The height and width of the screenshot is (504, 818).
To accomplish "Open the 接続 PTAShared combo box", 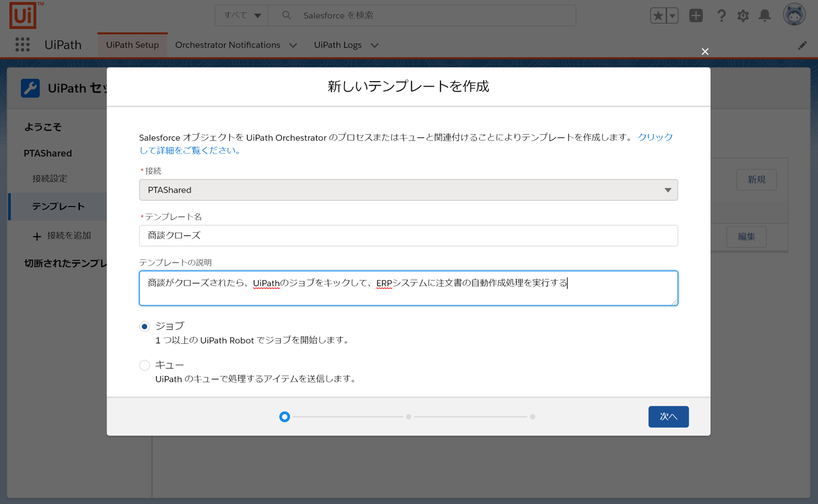I will tap(408, 190).
